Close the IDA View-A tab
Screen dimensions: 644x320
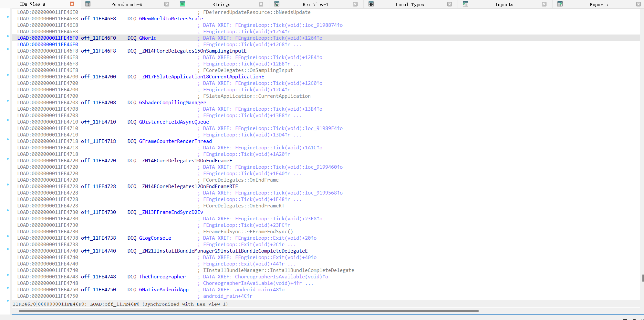[72, 4]
